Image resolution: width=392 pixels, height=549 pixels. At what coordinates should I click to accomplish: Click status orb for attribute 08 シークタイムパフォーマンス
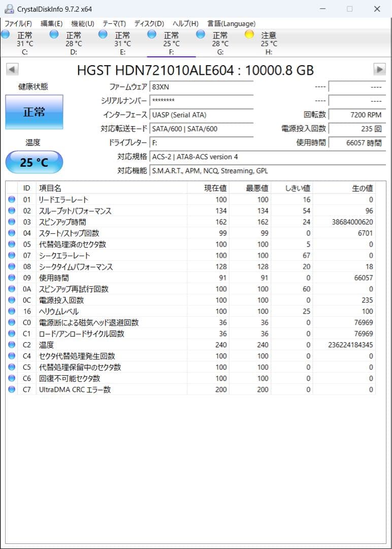pyautogui.click(x=12, y=266)
